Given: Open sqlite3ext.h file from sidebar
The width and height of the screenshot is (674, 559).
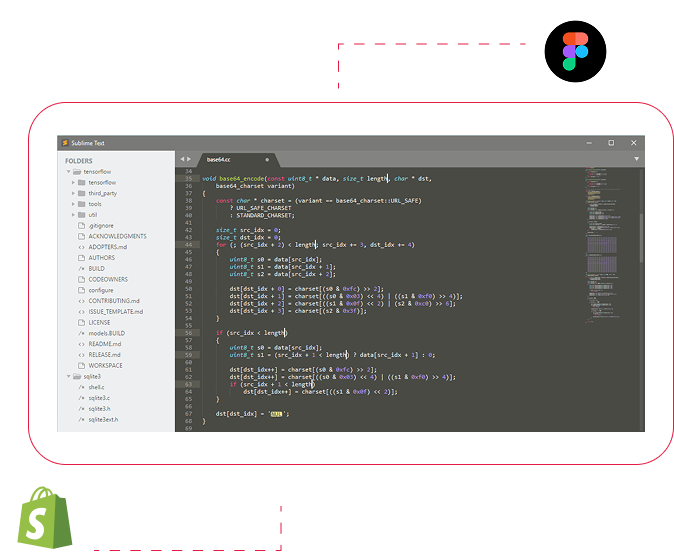Looking at the screenshot, I should (103, 419).
